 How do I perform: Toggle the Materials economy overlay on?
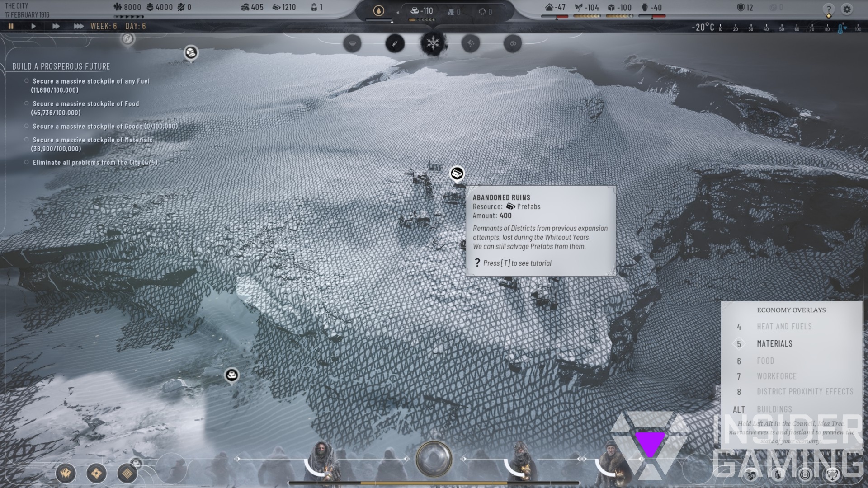[775, 343]
